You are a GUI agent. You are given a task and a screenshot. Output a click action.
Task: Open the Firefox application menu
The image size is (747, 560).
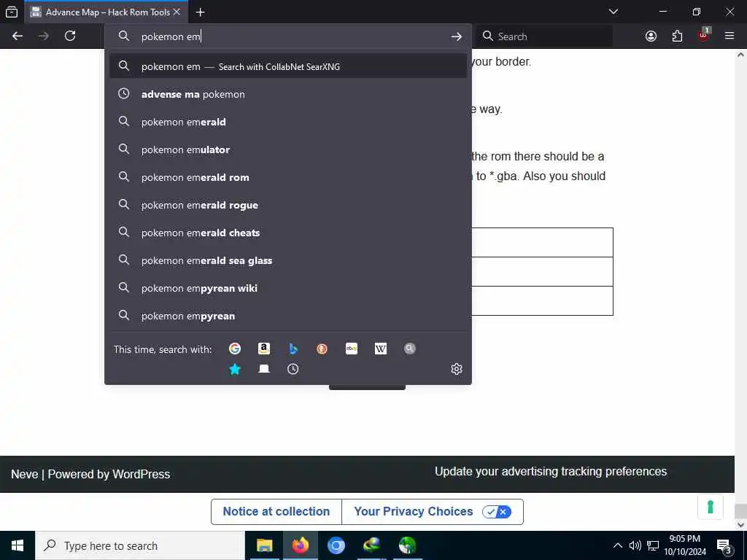click(729, 36)
